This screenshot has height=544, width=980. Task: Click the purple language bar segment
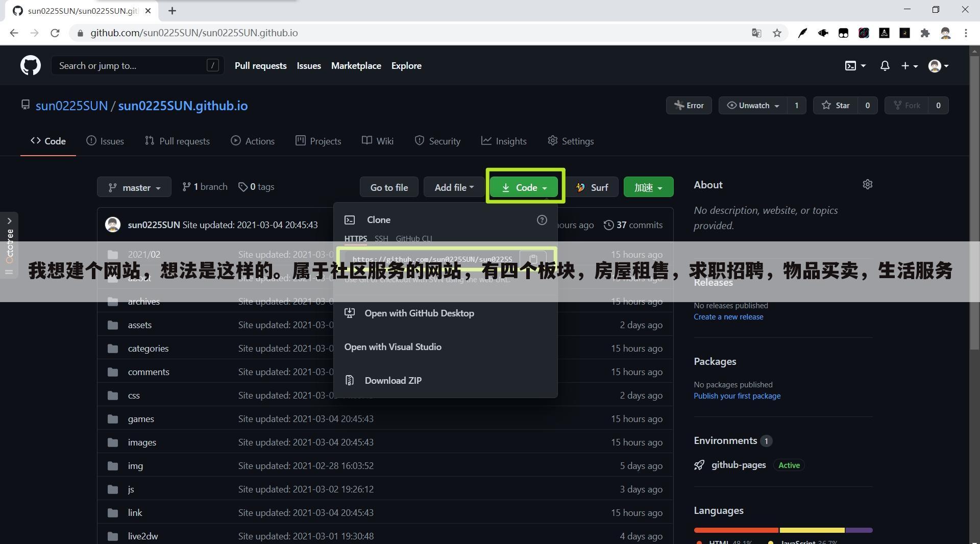(x=859, y=530)
